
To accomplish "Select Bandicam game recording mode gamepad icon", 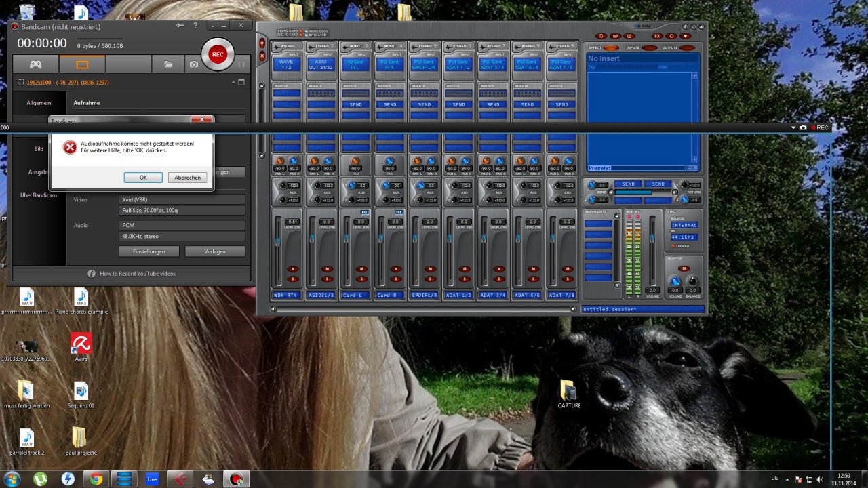I will [35, 64].
